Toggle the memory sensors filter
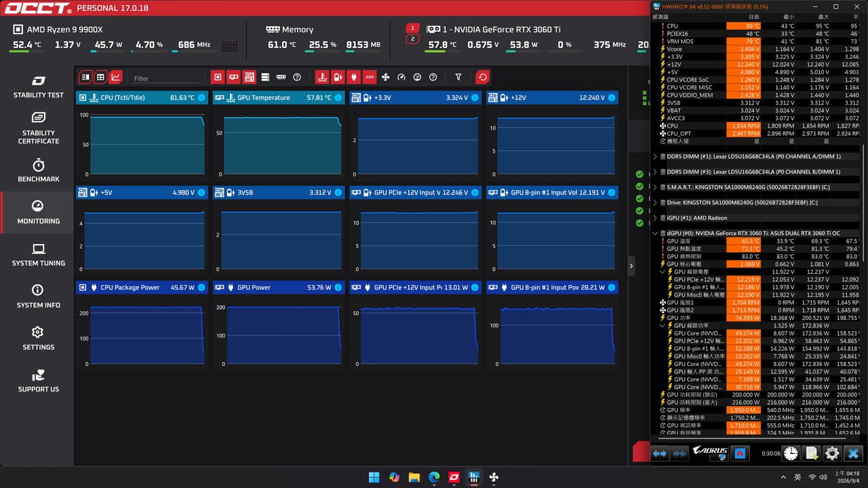868x488 pixels. click(281, 77)
